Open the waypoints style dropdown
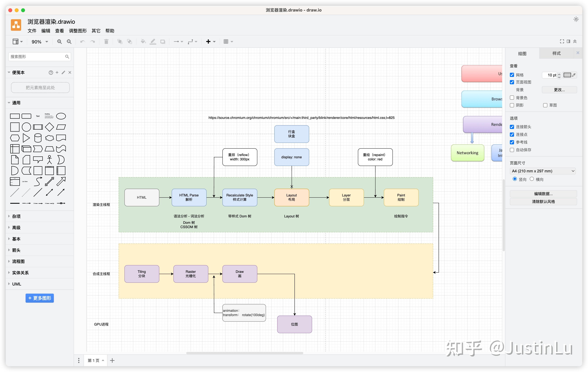 point(192,41)
